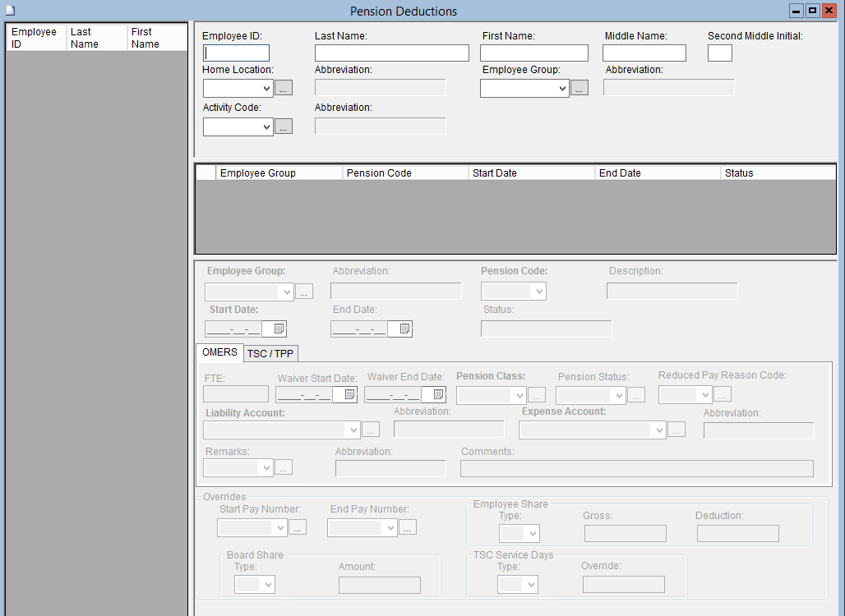Image resolution: width=845 pixels, height=616 pixels.
Task: Open the Activity Code dropdown list
Action: click(x=266, y=126)
